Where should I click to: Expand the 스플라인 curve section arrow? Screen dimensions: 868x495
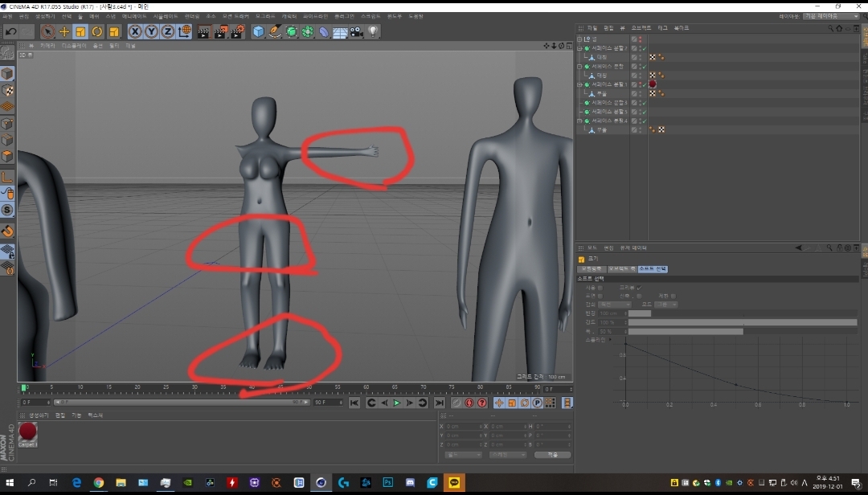coord(610,340)
